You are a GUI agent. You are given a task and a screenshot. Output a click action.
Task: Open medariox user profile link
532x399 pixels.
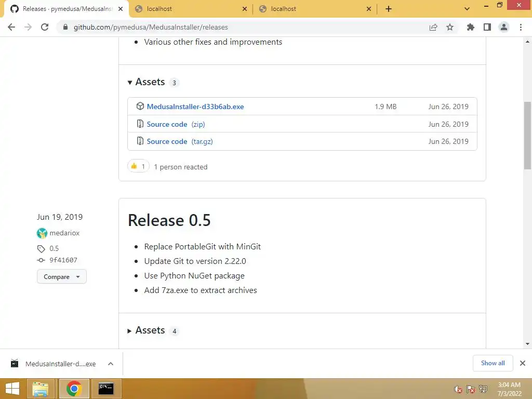click(64, 233)
